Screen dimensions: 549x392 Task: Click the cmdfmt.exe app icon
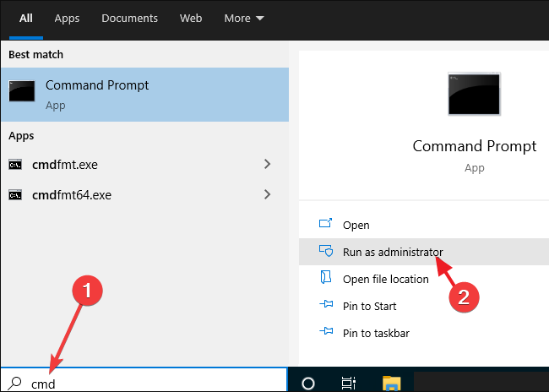pos(15,164)
